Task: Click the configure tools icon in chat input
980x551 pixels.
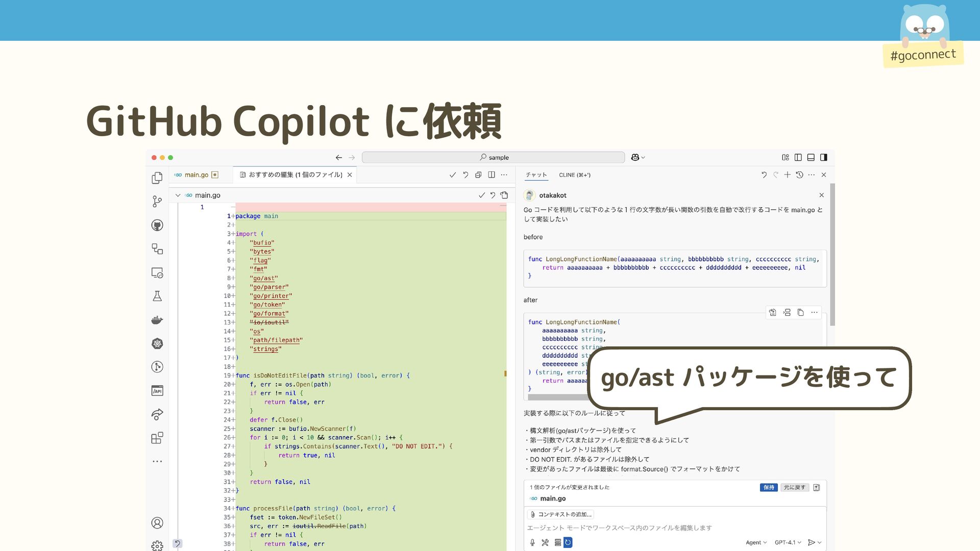Action: (x=545, y=542)
